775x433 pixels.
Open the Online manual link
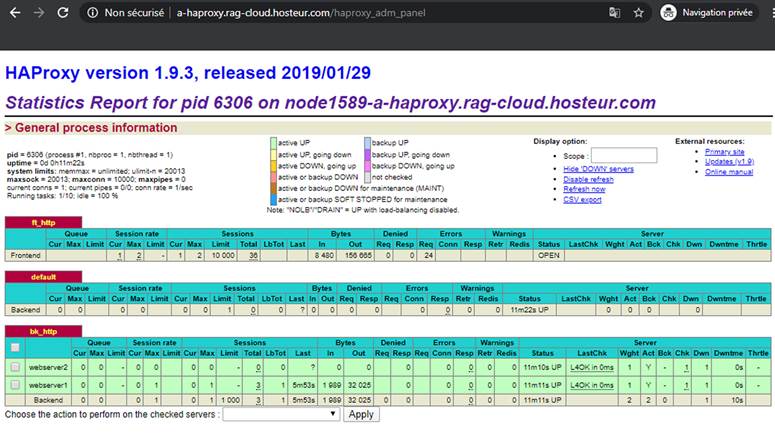click(729, 172)
